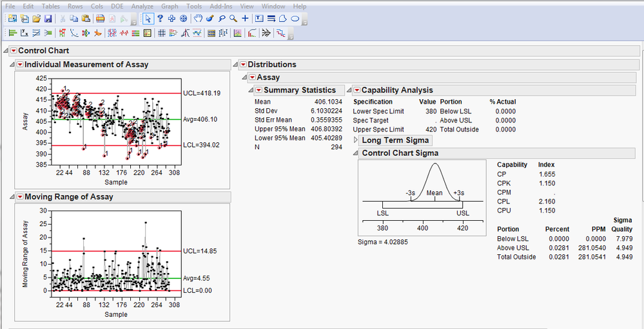Click the staircase icon at end of second toolbar
This screenshot has width=644, height=329.
click(x=281, y=33)
